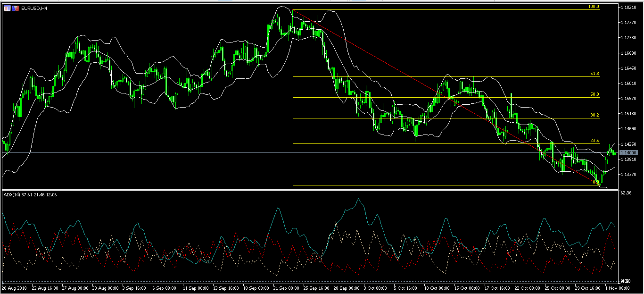Image resolution: width=644 pixels, height=294 pixels.
Task: Click the 1.16010 price scale value
Action: [629, 83]
